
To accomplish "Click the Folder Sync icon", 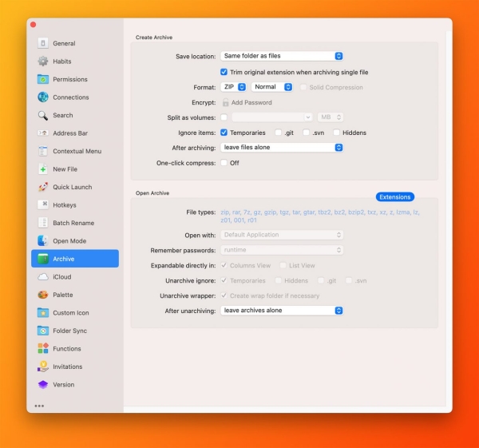I will tap(43, 331).
